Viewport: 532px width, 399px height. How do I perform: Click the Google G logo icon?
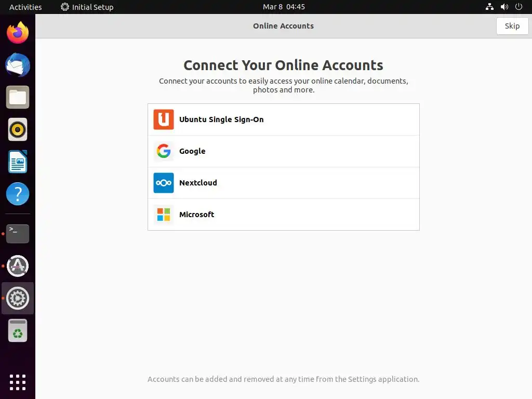click(x=164, y=151)
